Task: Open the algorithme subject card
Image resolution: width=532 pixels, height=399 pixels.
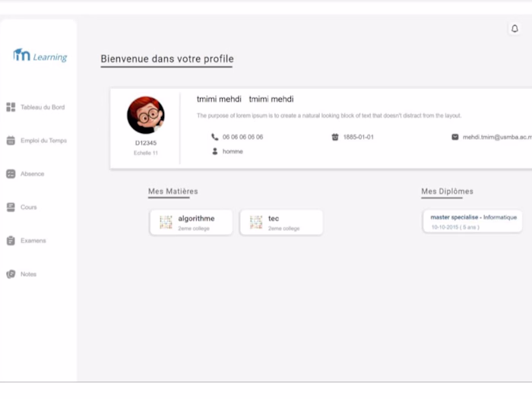Action: pyautogui.click(x=191, y=222)
